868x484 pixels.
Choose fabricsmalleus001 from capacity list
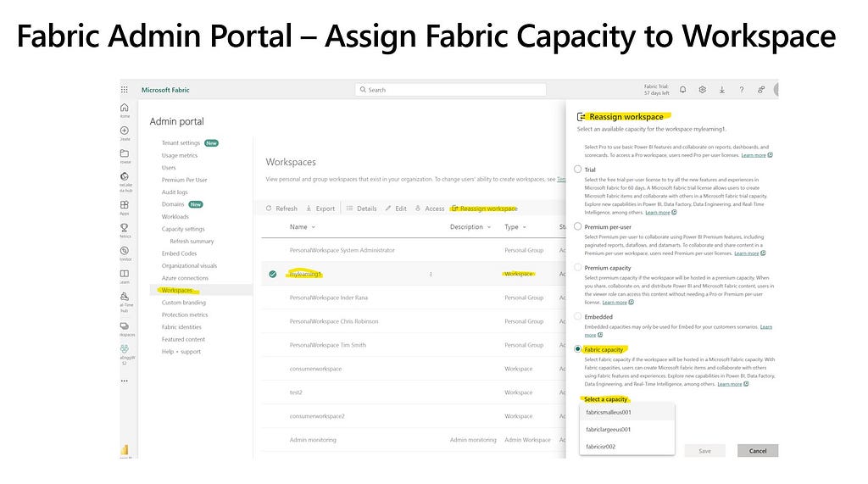(x=626, y=412)
